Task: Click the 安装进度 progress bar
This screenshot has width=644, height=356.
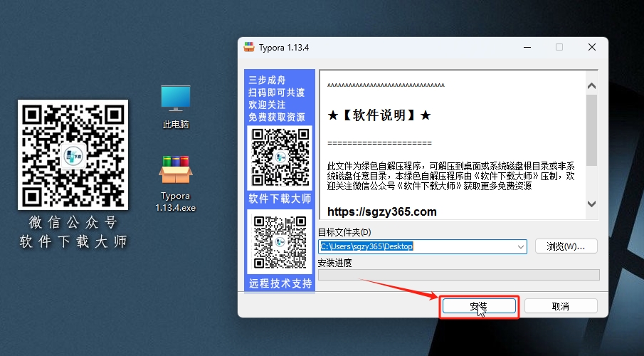Action: 459,275
